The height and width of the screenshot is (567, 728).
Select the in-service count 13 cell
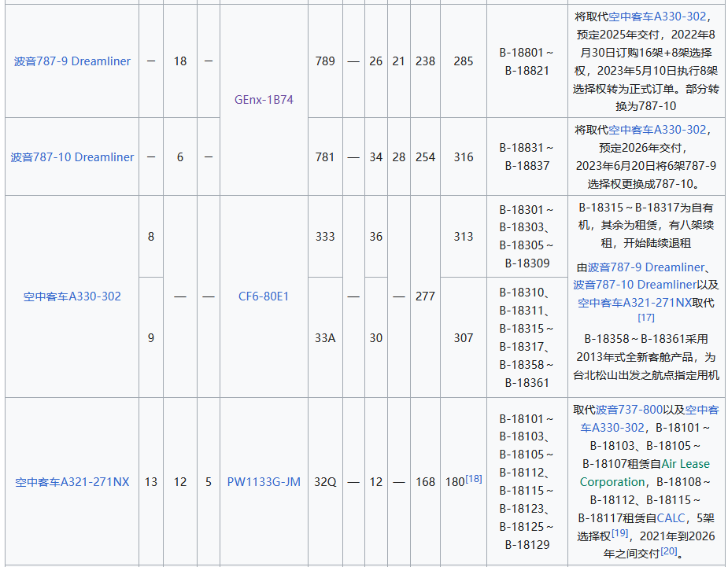point(151,482)
